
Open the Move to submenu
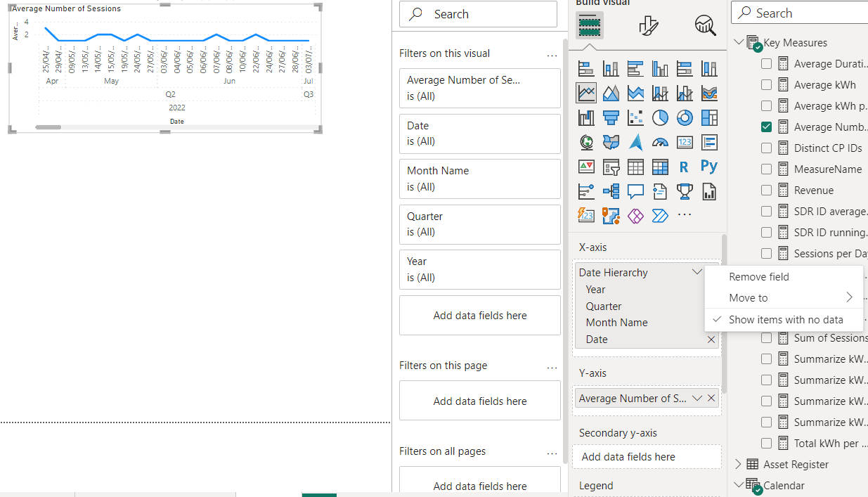784,298
